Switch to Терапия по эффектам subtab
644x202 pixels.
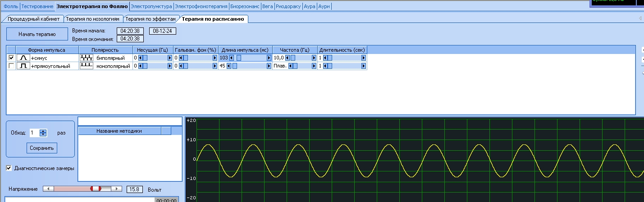[150, 19]
